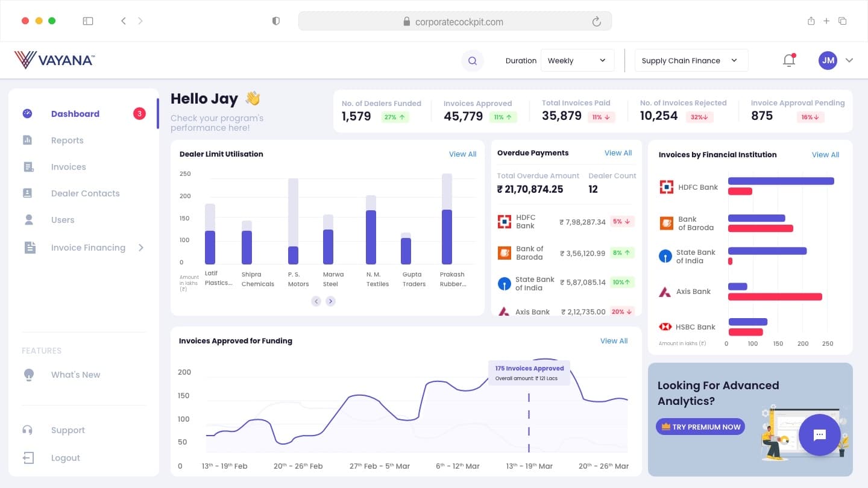
Task: Click the Logout door icon
Action: [x=28, y=458]
